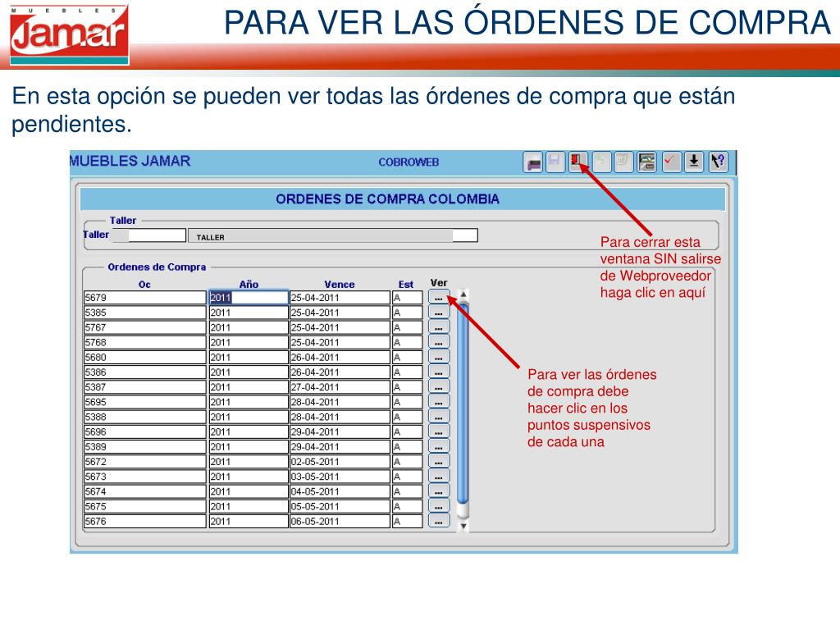The height and width of the screenshot is (630, 840).
Task: Select the Oc field containing 5679
Action: tap(144, 297)
